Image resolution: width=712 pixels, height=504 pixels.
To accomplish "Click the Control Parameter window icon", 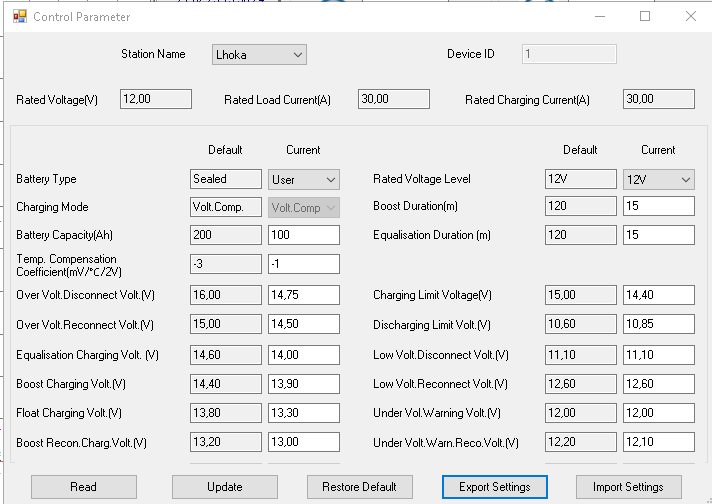I will [x=20, y=16].
